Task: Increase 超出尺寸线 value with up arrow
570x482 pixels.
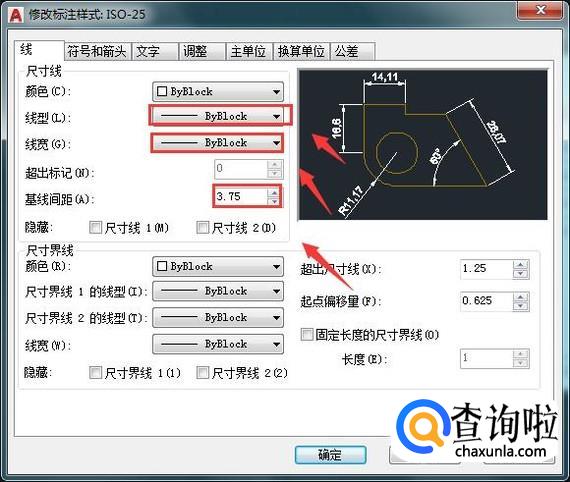Action: (x=521, y=265)
